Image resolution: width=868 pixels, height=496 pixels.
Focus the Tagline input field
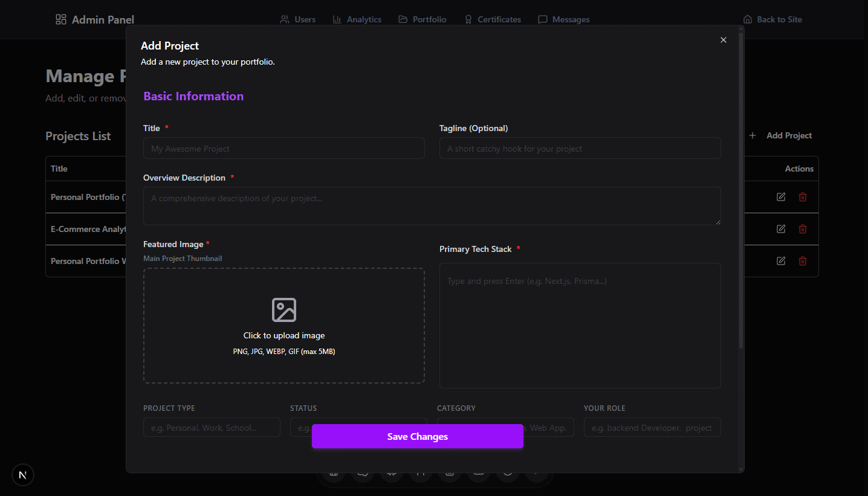pyautogui.click(x=580, y=148)
